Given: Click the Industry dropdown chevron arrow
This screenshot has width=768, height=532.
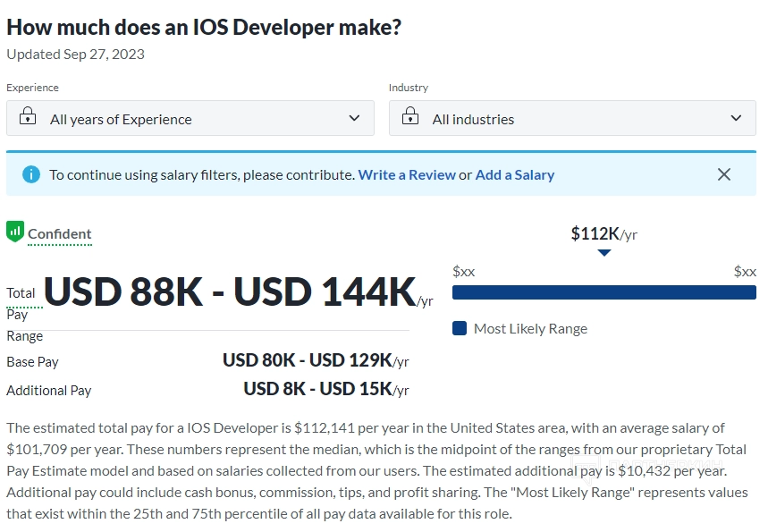Looking at the screenshot, I should pyautogui.click(x=736, y=118).
